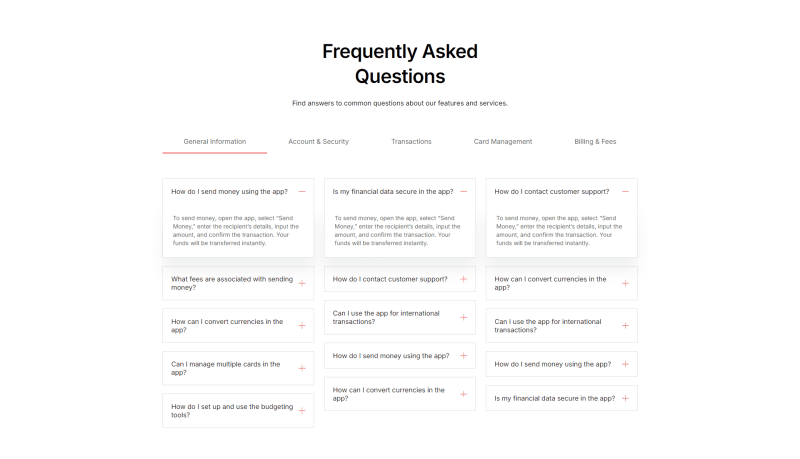Viewport: 800px width, 459px height.
Task: Expand middle column 'Can I use the app for international transactions?'
Action: click(x=399, y=317)
